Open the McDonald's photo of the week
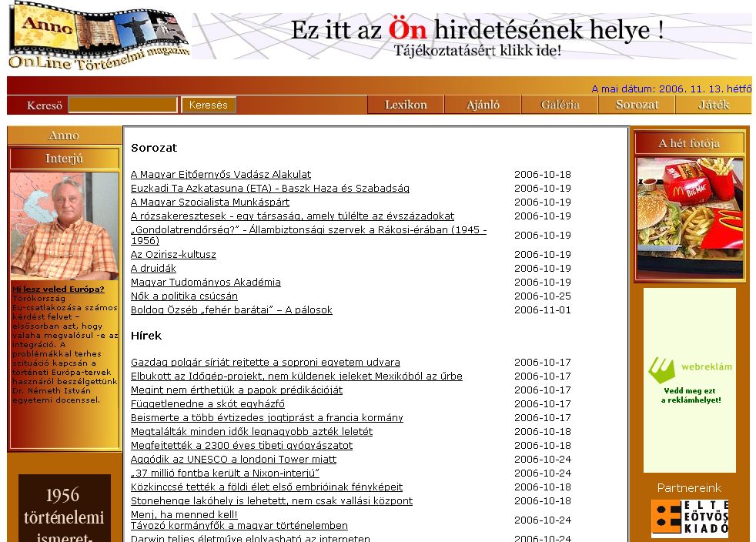 point(690,217)
